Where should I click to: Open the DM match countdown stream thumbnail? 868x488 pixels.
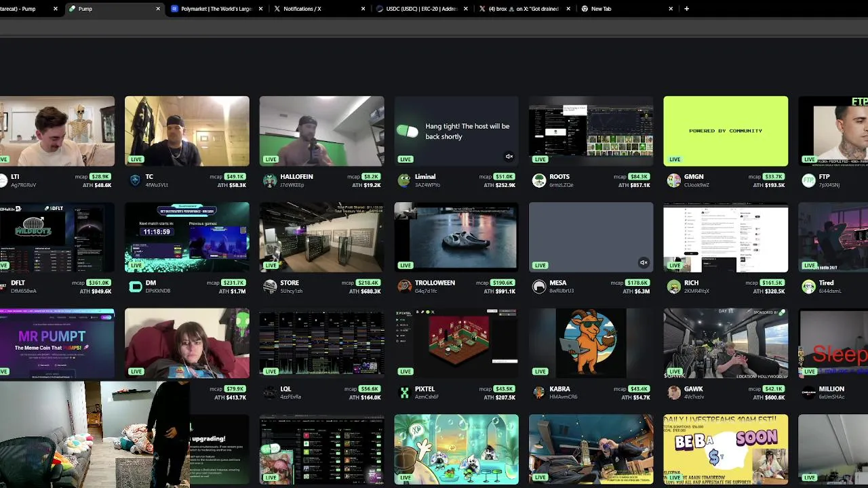tap(186, 237)
